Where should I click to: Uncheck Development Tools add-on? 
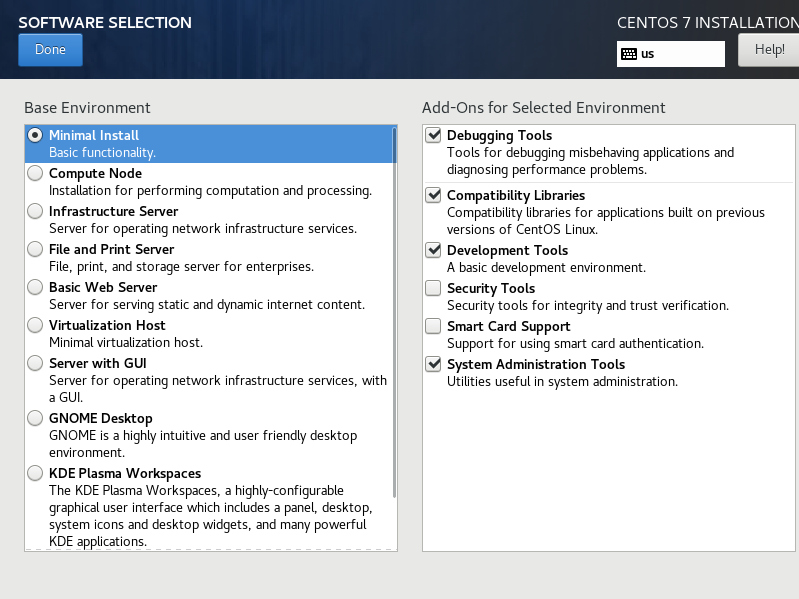point(433,251)
